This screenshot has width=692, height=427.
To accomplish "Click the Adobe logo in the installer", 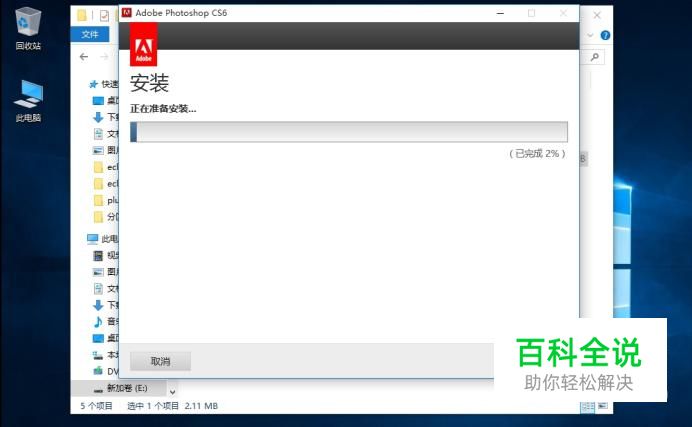I will click(x=143, y=46).
